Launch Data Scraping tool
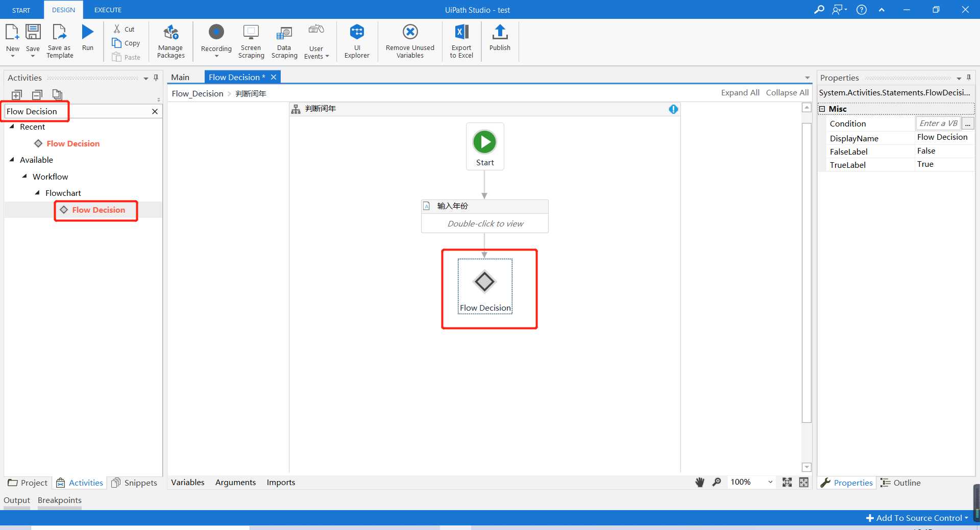This screenshot has width=980, height=530. [x=284, y=42]
